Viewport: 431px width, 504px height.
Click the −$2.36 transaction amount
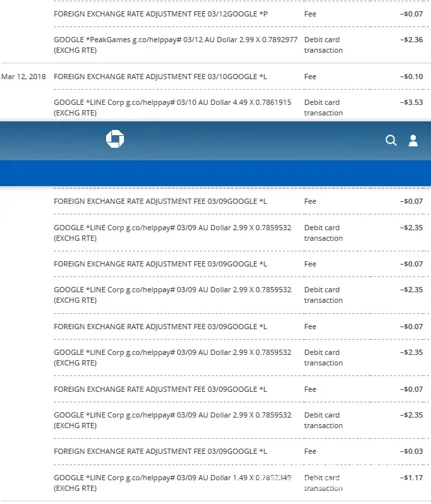pos(411,40)
